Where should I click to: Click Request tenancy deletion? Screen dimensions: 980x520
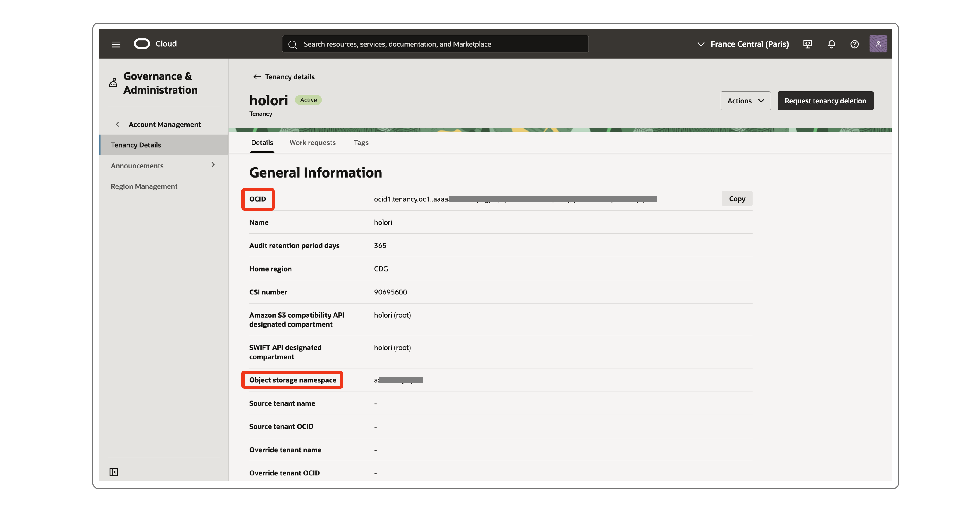coord(825,100)
